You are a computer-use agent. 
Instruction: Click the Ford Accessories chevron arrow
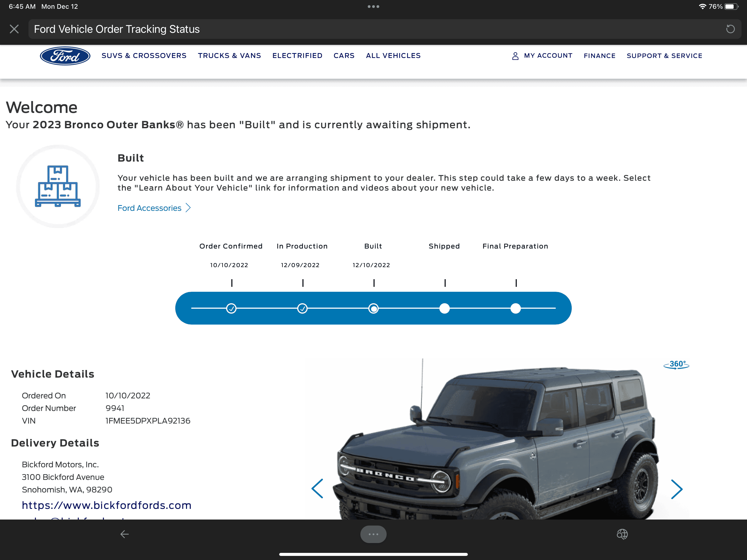click(x=188, y=208)
